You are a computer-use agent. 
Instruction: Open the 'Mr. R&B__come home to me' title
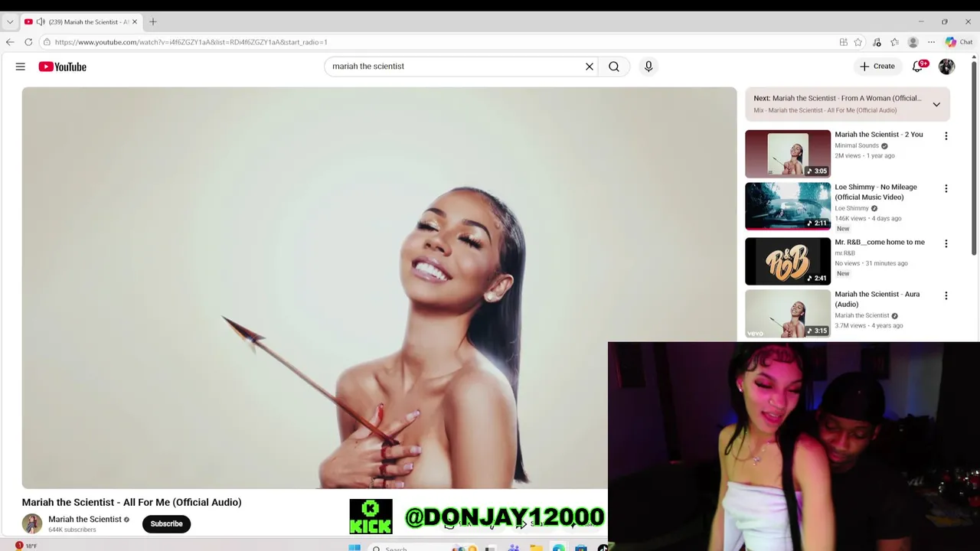click(880, 243)
